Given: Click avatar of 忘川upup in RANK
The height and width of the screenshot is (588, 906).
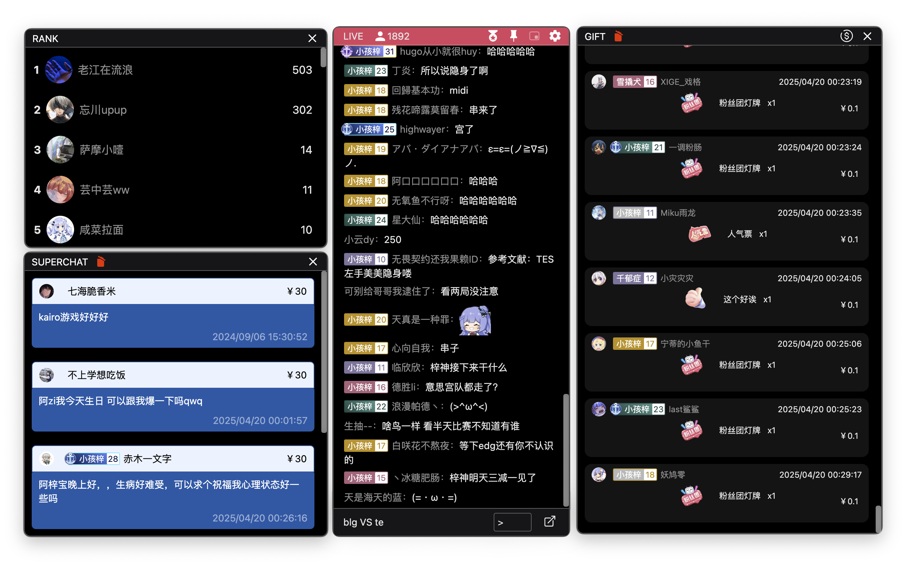Looking at the screenshot, I should point(60,110).
